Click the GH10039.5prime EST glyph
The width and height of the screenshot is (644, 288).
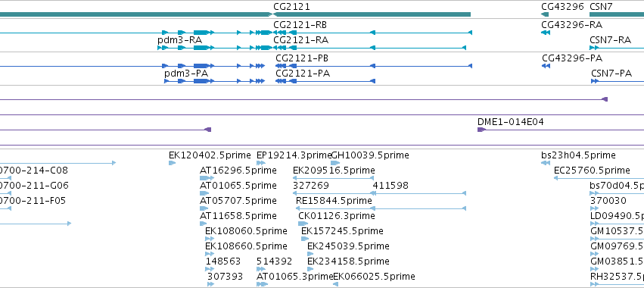(x=335, y=163)
